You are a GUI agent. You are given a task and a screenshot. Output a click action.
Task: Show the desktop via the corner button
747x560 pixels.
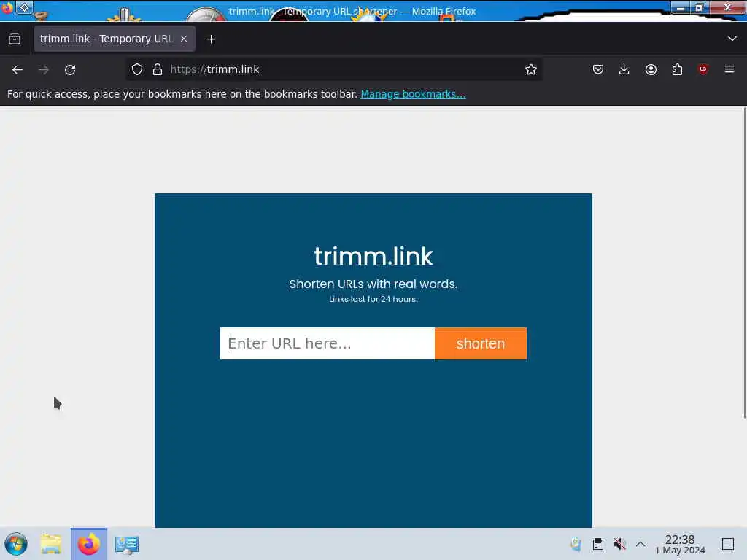coord(728,544)
